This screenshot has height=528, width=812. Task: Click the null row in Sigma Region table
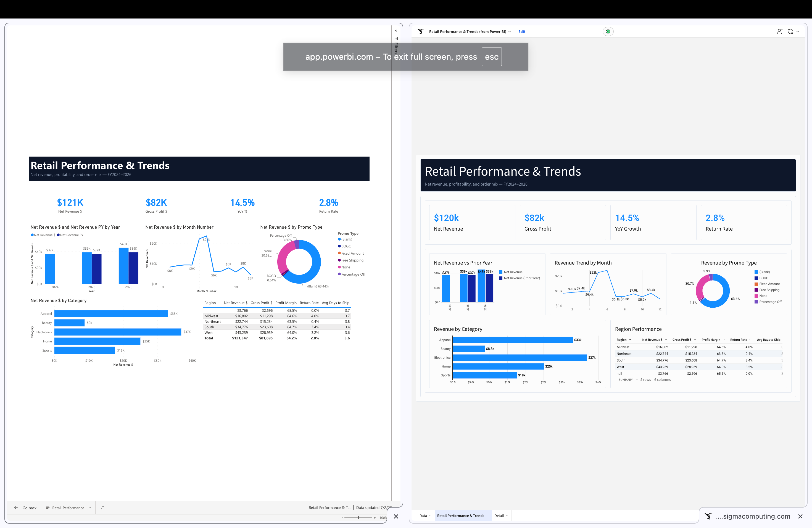699,373
